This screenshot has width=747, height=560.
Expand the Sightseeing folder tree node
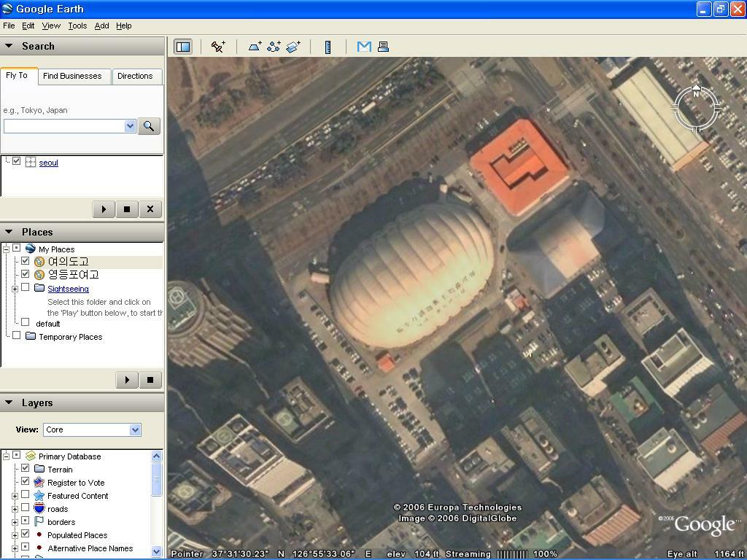[x=15, y=289]
